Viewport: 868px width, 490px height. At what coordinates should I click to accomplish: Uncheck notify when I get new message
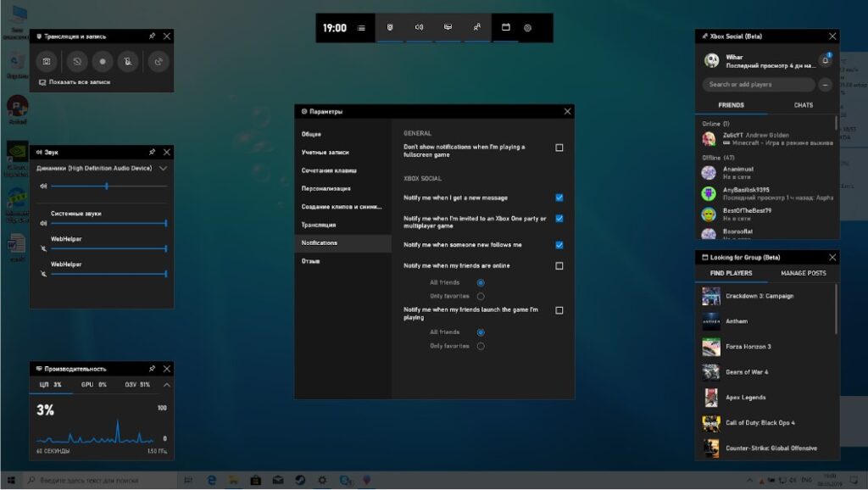tap(559, 198)
